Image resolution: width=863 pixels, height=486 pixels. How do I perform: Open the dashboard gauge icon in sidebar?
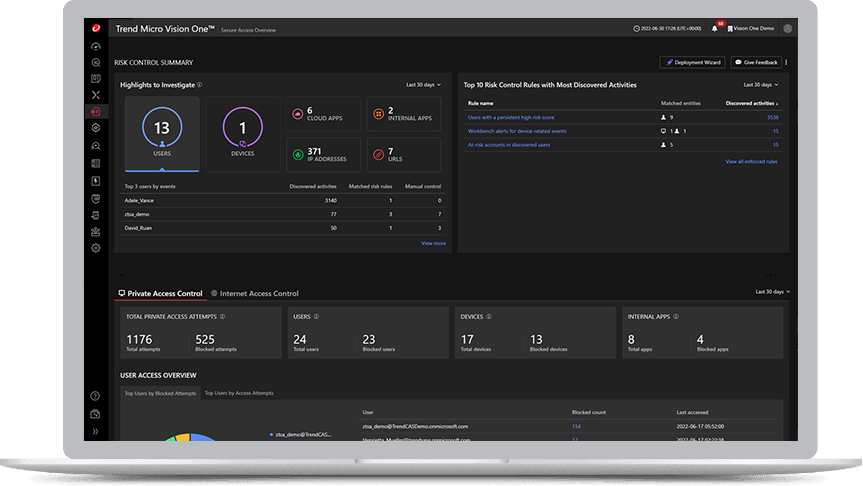96,46
